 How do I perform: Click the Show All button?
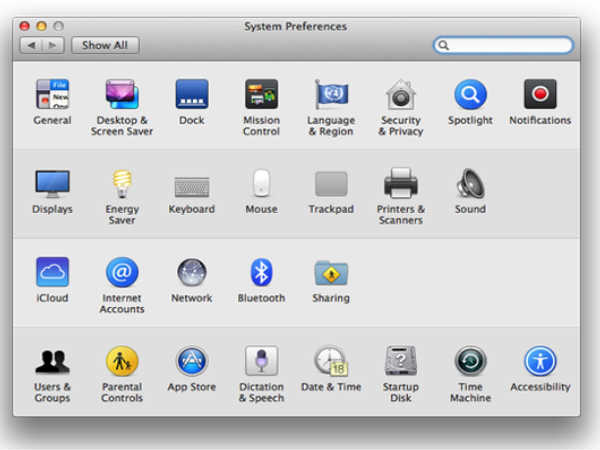(x=105, y=45)
